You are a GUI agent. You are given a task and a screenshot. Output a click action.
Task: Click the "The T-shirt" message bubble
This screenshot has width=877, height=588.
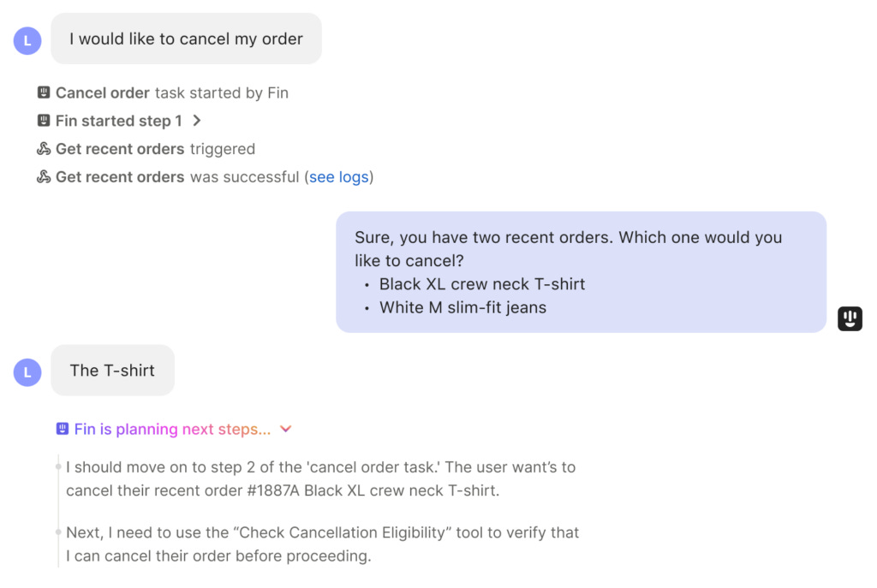click(111, 371)
